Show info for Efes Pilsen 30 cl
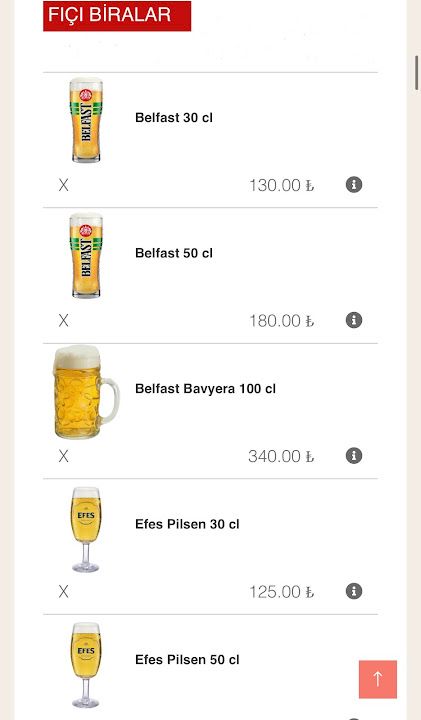Screen dimensions: 421x720 (354, 591)
